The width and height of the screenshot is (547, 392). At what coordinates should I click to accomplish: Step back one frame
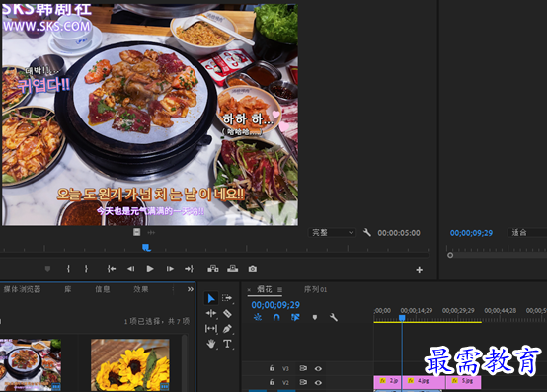[130, 269]
